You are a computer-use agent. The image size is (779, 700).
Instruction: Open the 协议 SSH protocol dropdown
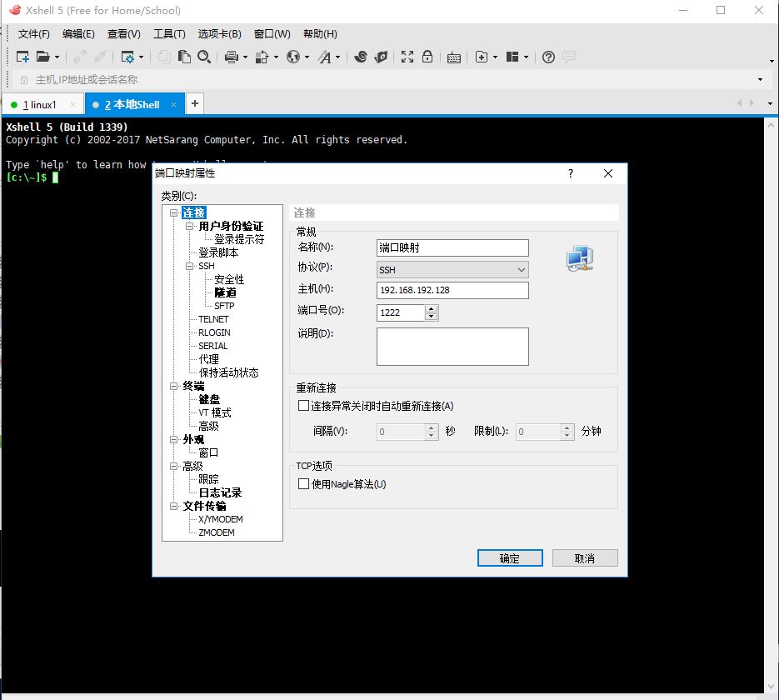[x=452, y=270]
